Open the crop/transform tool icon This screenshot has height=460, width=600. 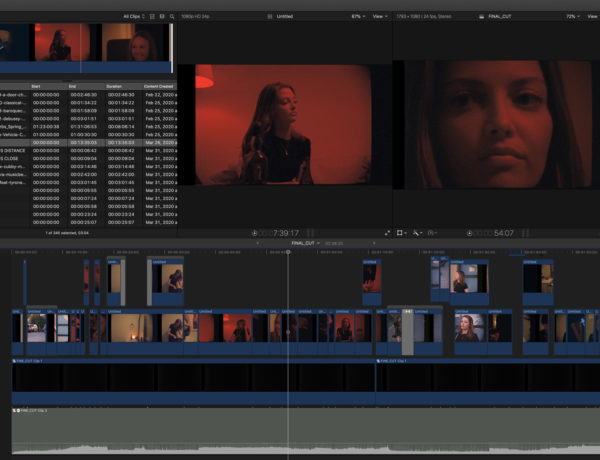coord(400,233)
